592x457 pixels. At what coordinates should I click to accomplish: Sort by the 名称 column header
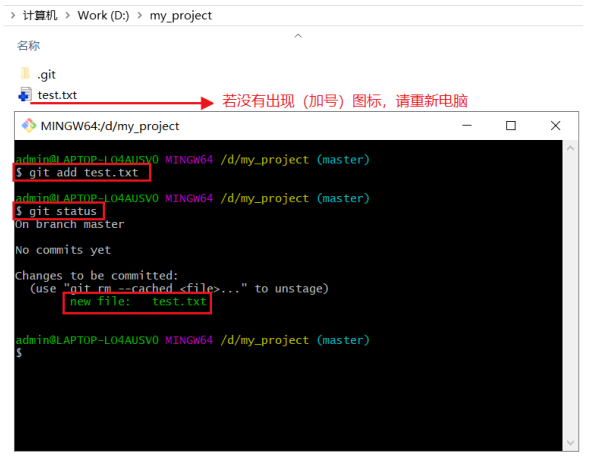(28, 46)
